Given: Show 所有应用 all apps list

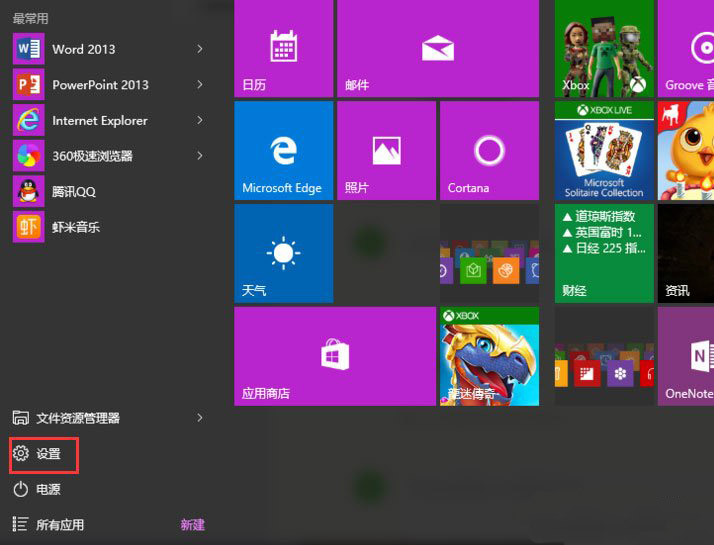Looking at the screenshot, I should [x=60, y=525].
